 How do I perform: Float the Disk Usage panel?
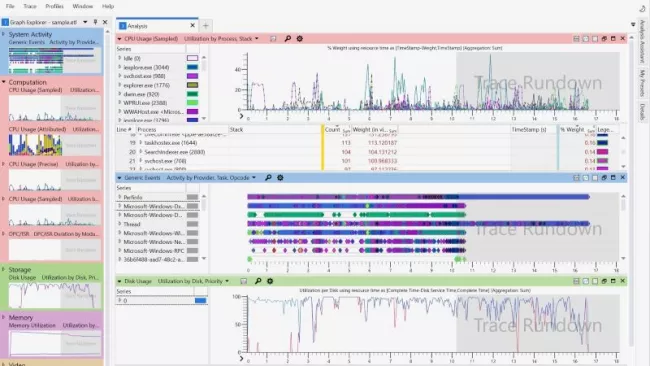tap(604, 281)
